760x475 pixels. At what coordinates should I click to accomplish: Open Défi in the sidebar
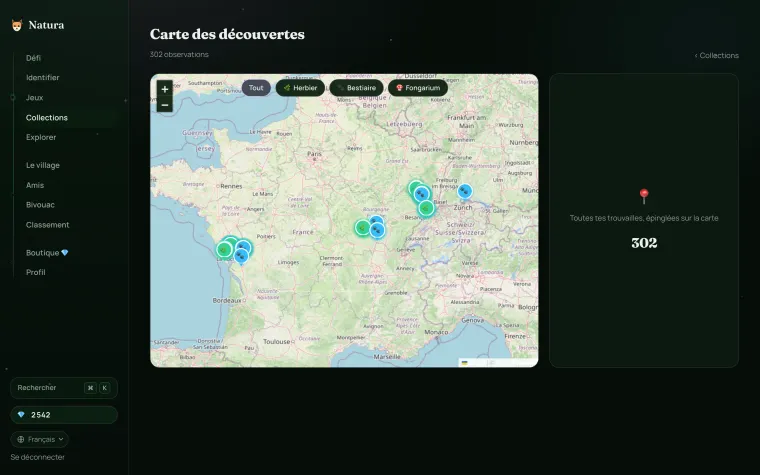[x=33, y=58]
